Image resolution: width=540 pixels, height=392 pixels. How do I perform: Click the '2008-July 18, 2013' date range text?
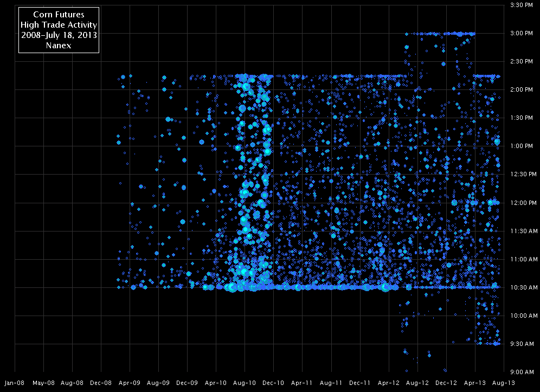[x=59, y=35]
